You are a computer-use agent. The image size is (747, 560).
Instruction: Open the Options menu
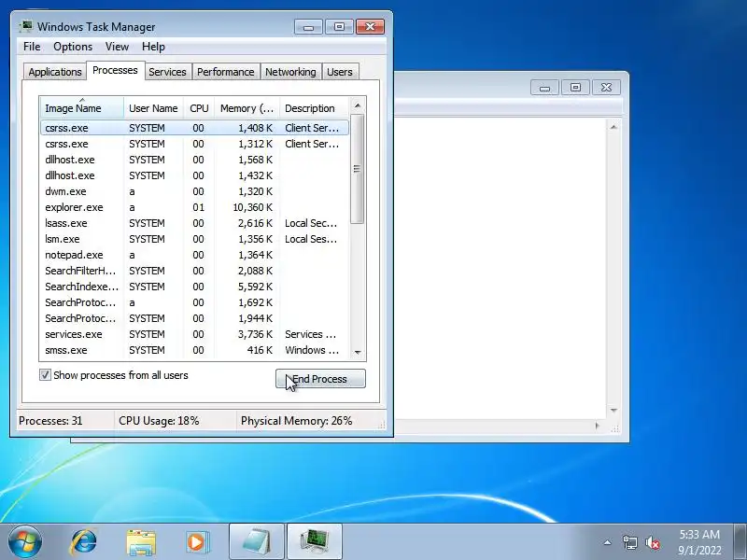point(73,47)
